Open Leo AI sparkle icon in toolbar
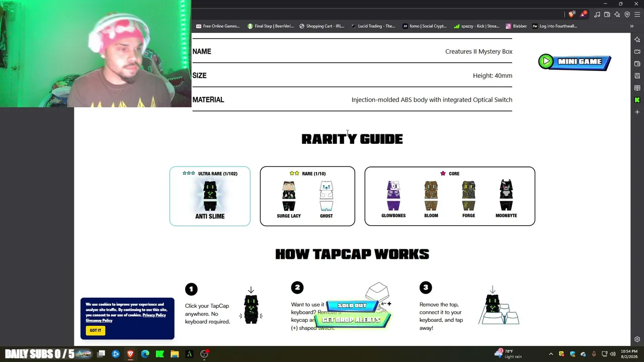This screenshot has height=362, width=644. point(617,15)
